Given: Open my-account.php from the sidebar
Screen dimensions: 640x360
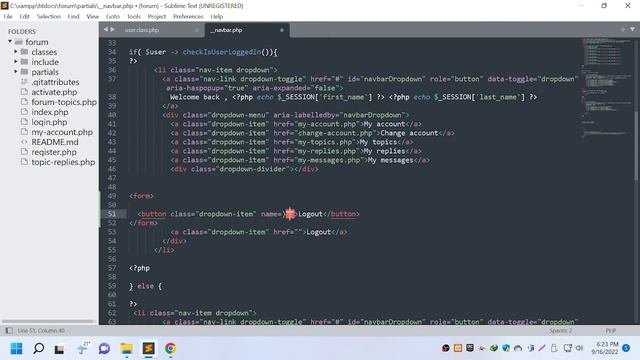Looking at the screenshot, I should coord(62,132).
